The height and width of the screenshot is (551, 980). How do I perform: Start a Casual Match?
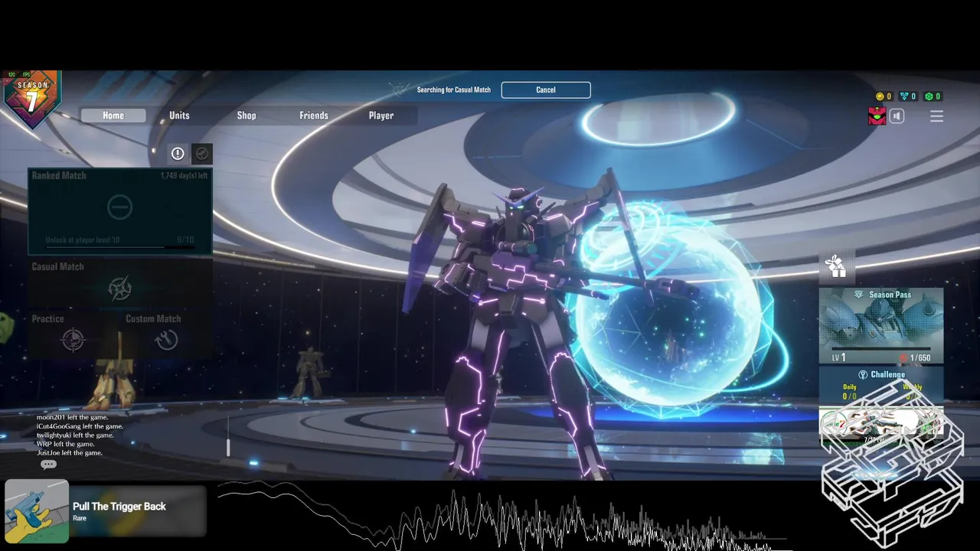point(120,282)
